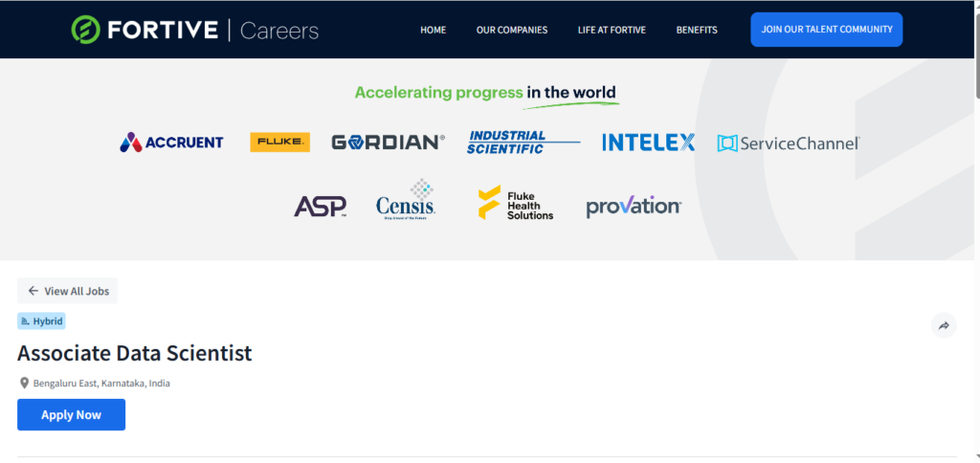The height and width of the screenshot is (463, 980).
Task: Click JOIN OUR TALENT COMMUNITY button
Action: click(x=826, y=30)
